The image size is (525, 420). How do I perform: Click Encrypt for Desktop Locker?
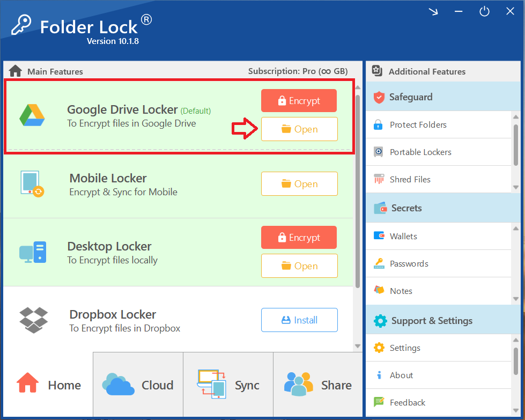tap(299, 237)
